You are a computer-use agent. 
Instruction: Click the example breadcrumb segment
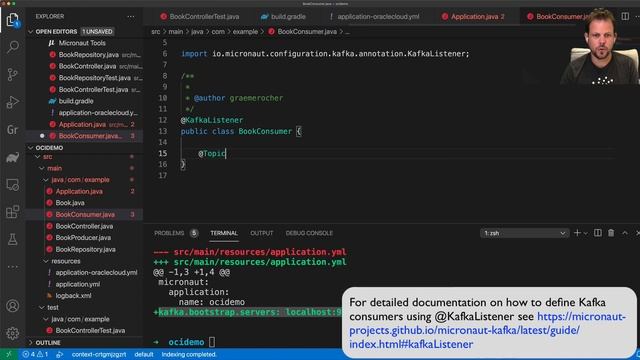click(x=245, y=31)
